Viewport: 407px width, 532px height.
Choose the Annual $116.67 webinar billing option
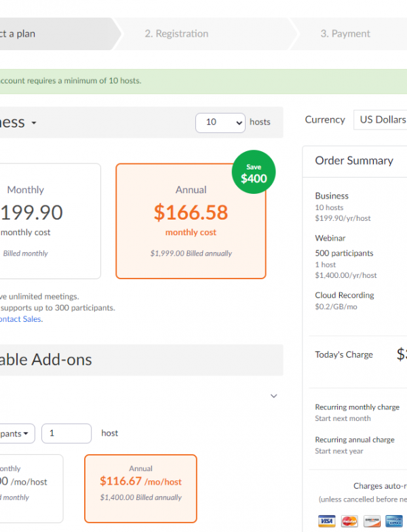[140, 489]
